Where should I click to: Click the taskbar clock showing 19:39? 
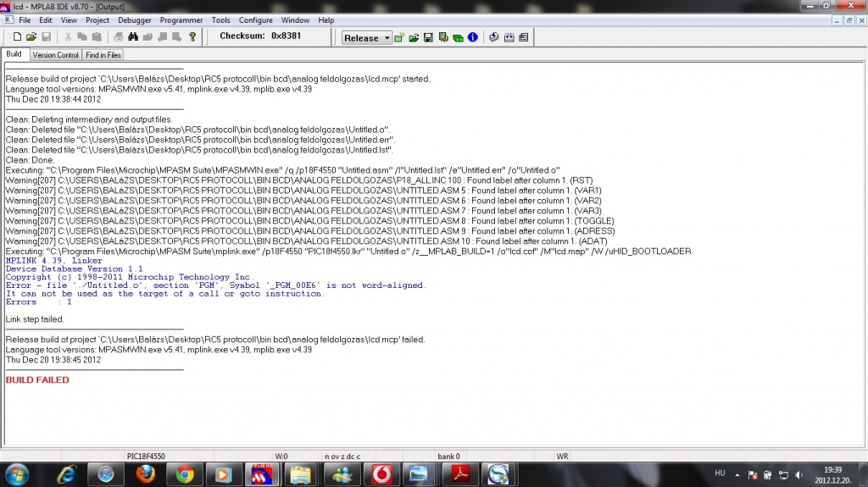(832, 475)
